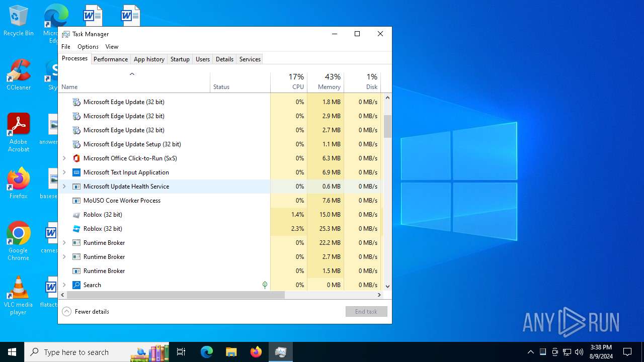Select the Processes tab

[75, 58]
